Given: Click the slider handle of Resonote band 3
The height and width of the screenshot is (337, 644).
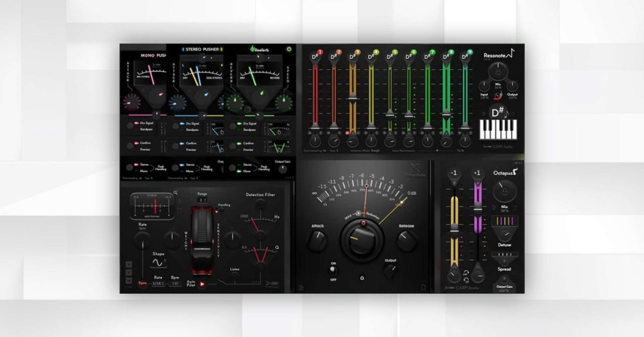Looking at the screenshot, I should [352, 98].
